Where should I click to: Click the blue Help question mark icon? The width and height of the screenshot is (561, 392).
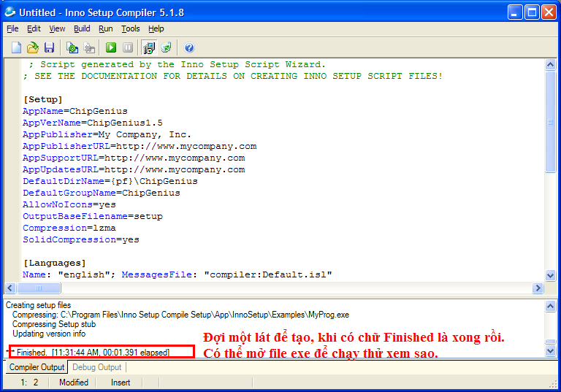pyautogui.click(x=189, y=47)
